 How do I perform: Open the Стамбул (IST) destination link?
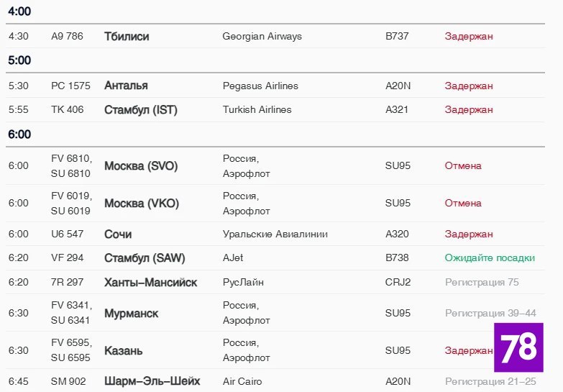[x=141, y=110]
